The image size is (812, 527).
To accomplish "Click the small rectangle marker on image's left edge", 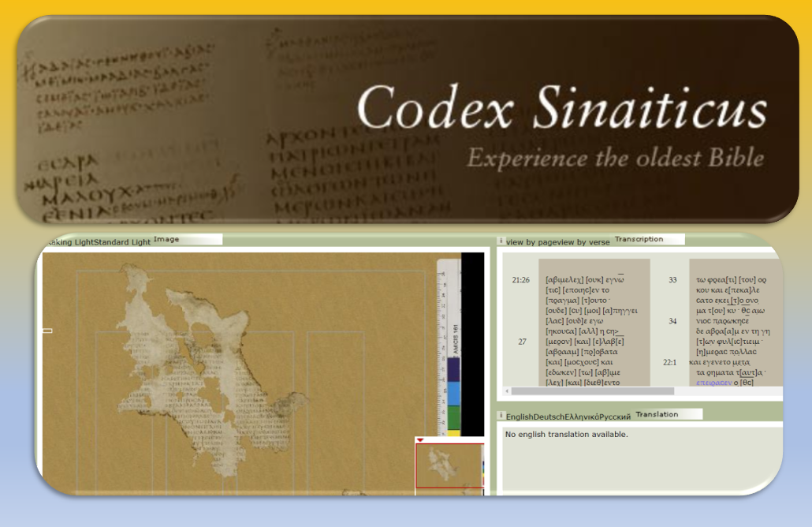I will tap(47, 331).
